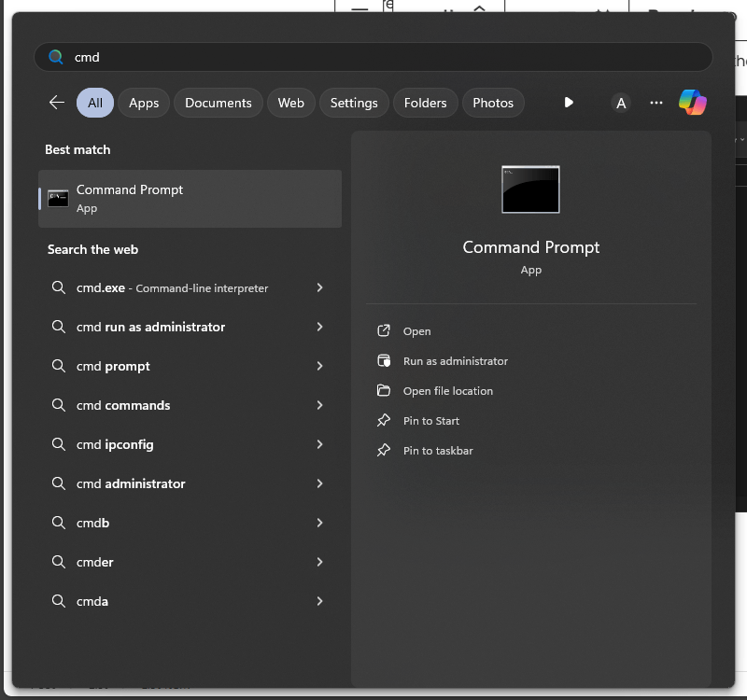Select the 'cmd commands' web suggestion
Viewport: 747px width, 700px height.
(190, 405)
